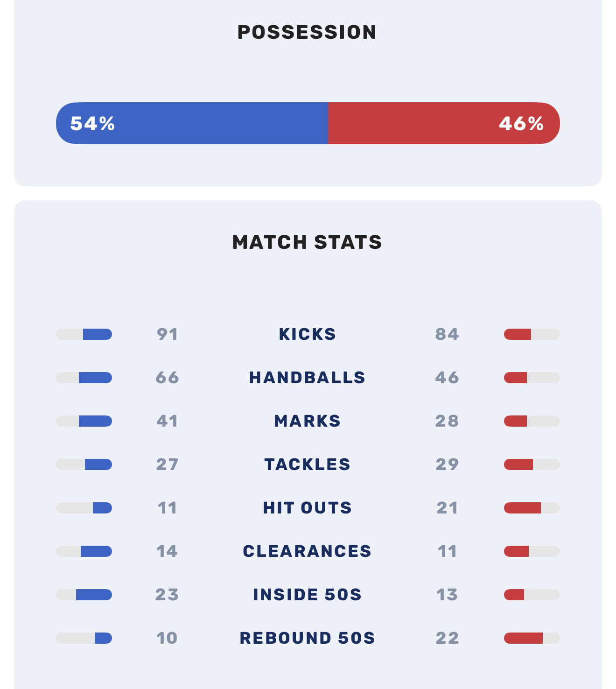Click the red 46% possession segment
616x689 pixels.
pyautogui.click(x=444, y=123)
